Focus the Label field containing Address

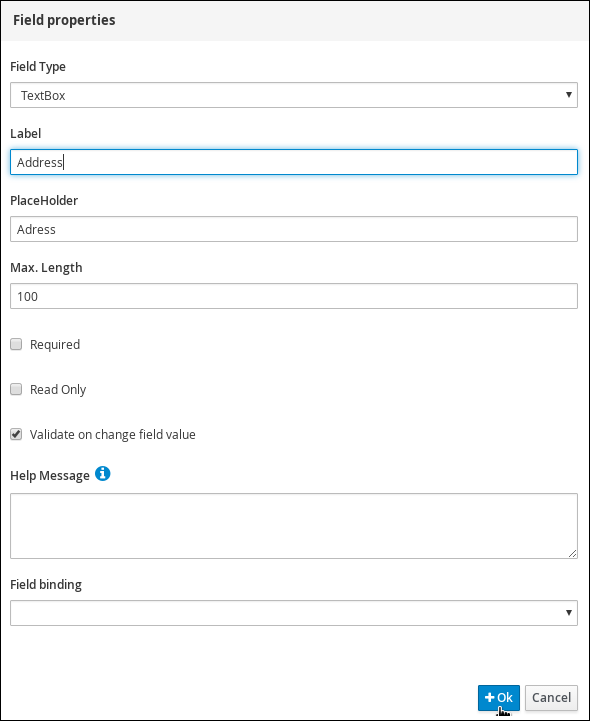click(x=294, y=162)
